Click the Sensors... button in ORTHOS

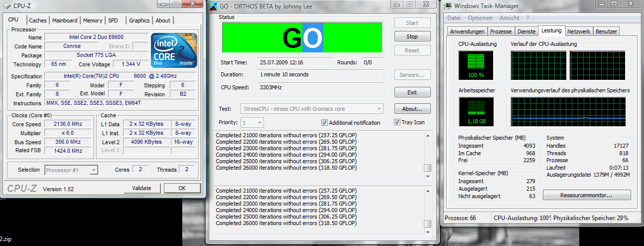(412, 75)
